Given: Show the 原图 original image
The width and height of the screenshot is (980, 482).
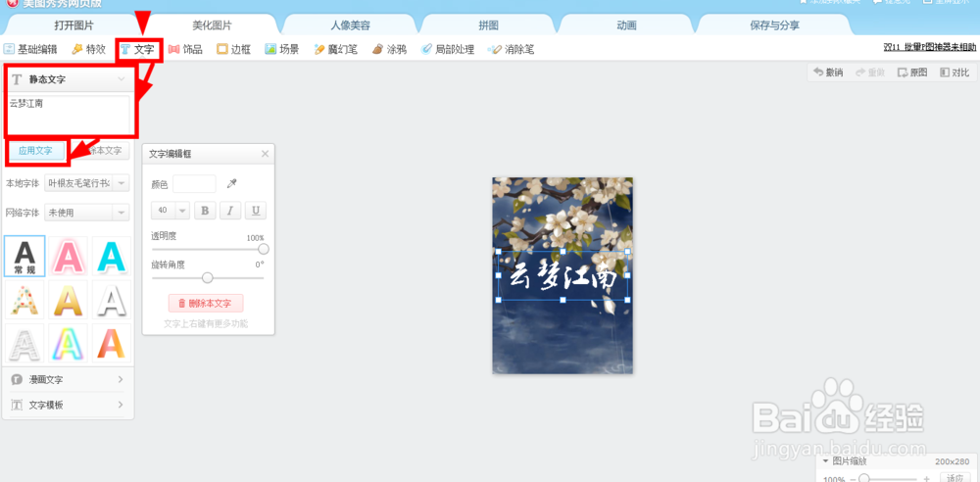Looking at the screenshot, I should pyautogui.click(x=912, y=72).
